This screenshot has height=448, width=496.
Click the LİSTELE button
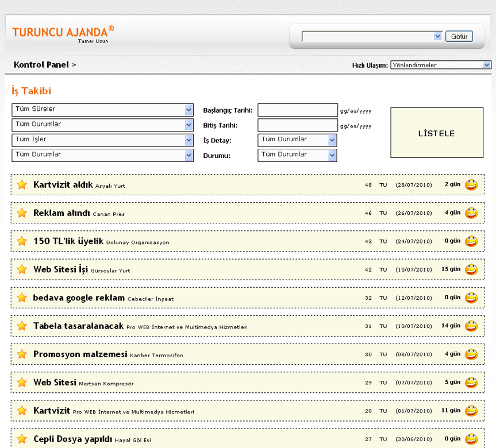(436, 133)
